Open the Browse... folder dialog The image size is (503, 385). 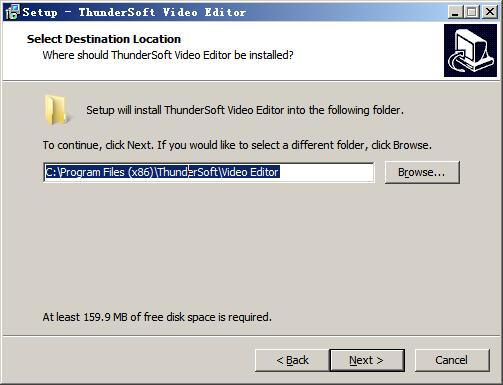422,172
